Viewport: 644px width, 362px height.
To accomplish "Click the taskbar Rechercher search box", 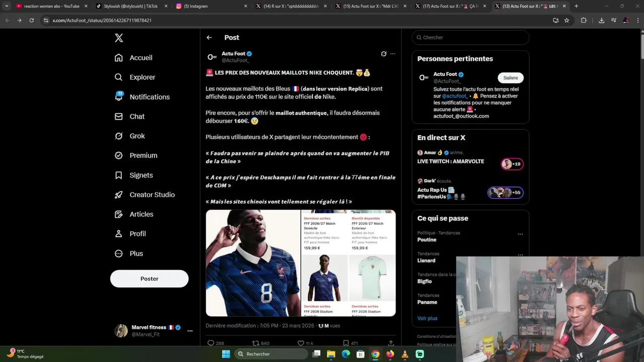I will [272, 354].
